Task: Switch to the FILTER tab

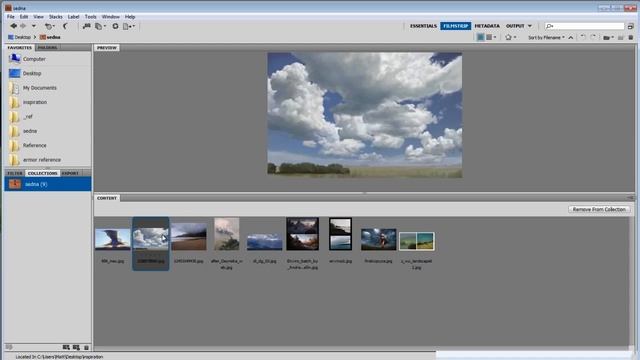Action: click(15, 173)
